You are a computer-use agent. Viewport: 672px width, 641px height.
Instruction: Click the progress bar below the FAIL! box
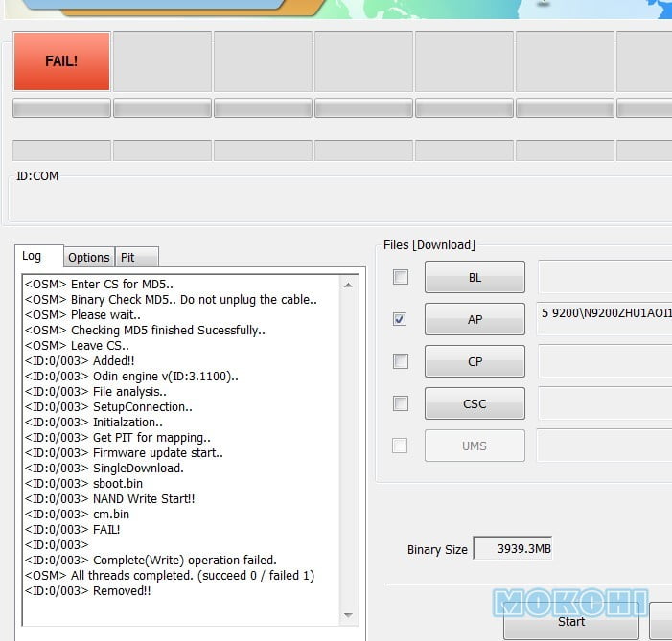pos(61,107)
